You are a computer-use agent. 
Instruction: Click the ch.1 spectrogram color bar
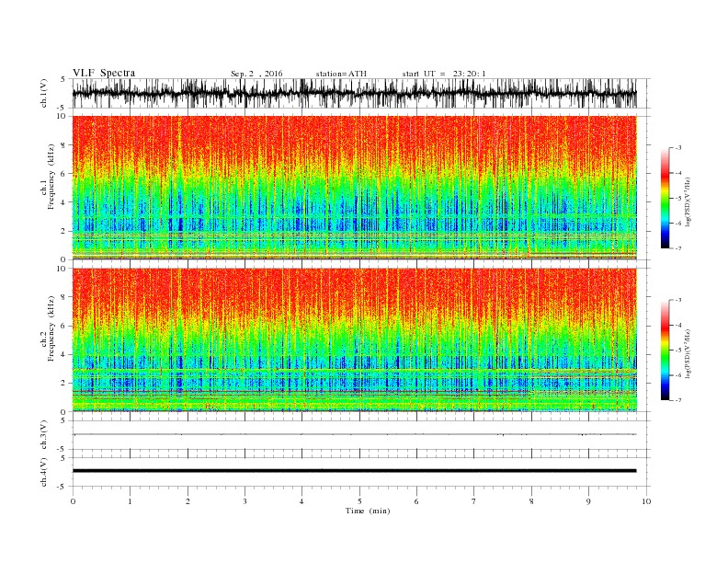(x=665, y=198)
